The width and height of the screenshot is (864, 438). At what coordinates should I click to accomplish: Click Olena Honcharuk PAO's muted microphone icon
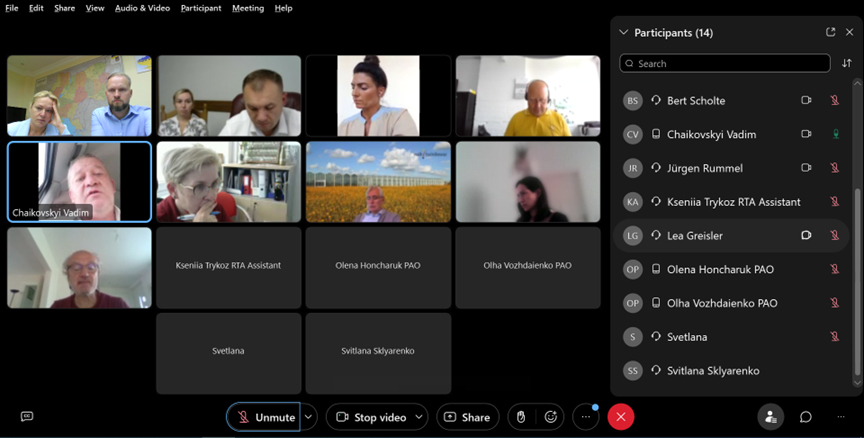835,269
